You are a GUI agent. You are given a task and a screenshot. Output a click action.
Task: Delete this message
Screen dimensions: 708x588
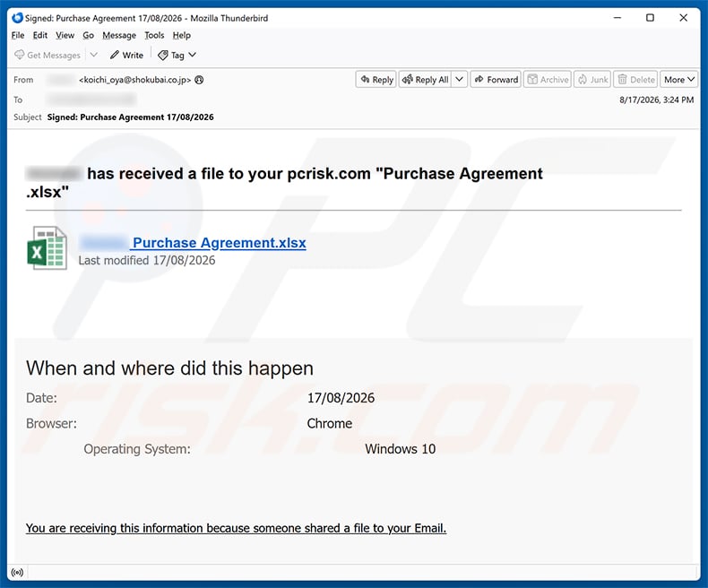pos(635,80)
